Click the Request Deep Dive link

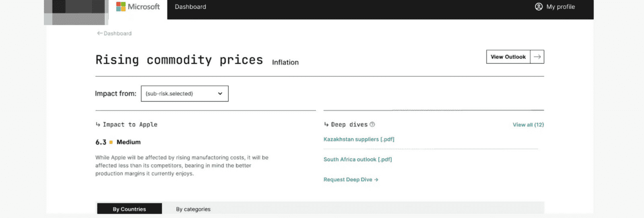pyautogui.click(x=351, y=180)
